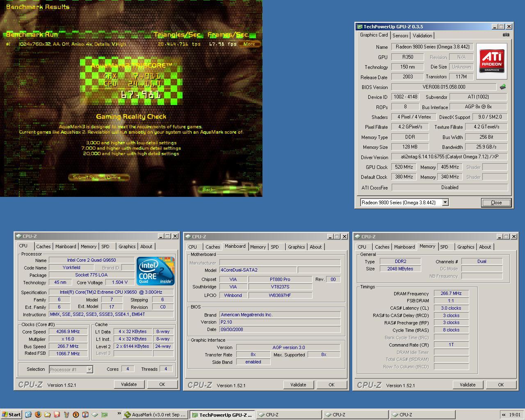
Task: Click the green graphics card quick launch icon
Action: point(105,415)
